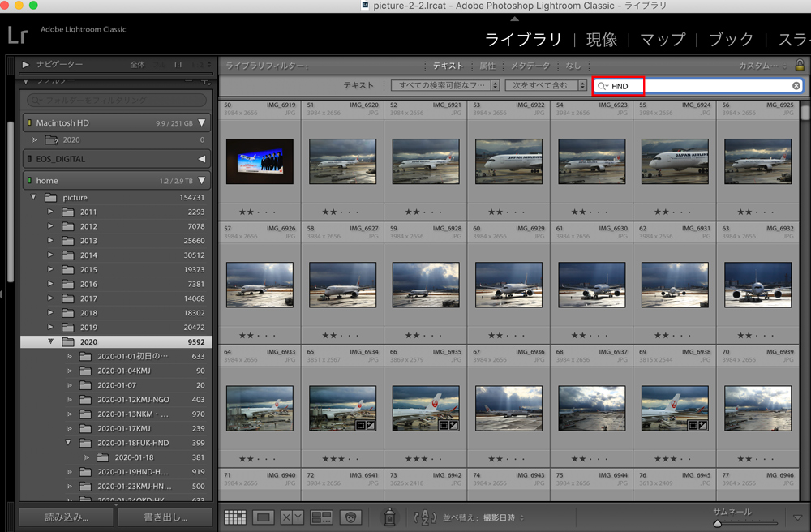Switch to the 現像 module
The width and height of the screenshot is (811, 532).
(x=602, y=39)
